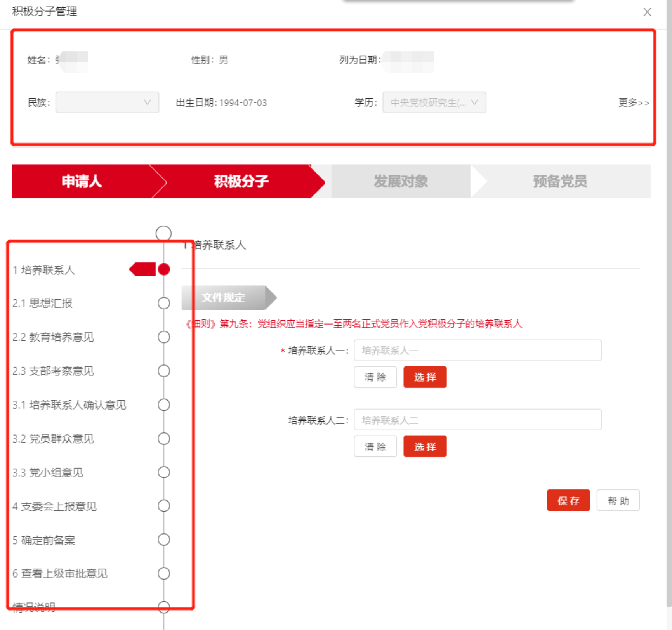Viewport: 672px width, 630px height.
Task: Click the step circle for 2.3 支部考察意见
Action: point(164,371)
